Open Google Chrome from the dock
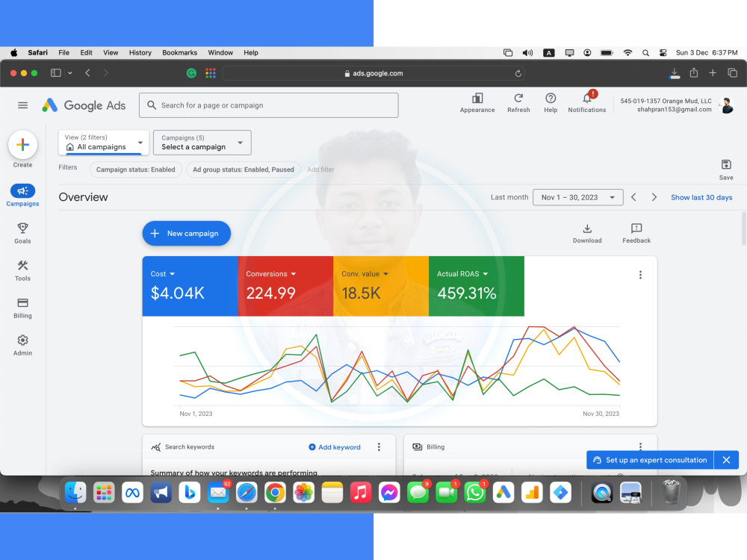Viewport: 747px width, 560px height. pyautogui.click(x=275, y=492)
